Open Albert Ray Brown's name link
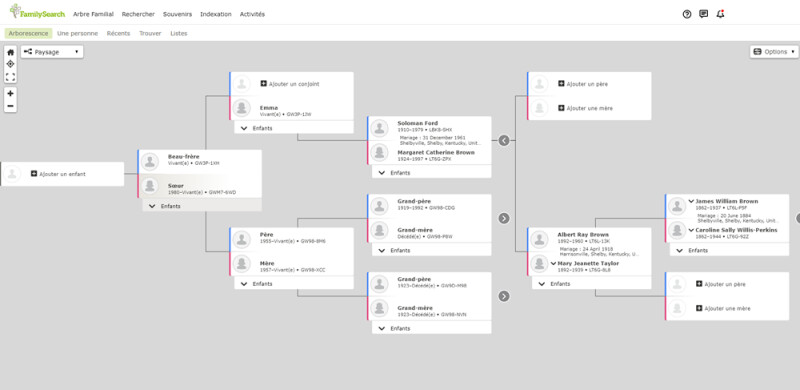 pos(583,235)
